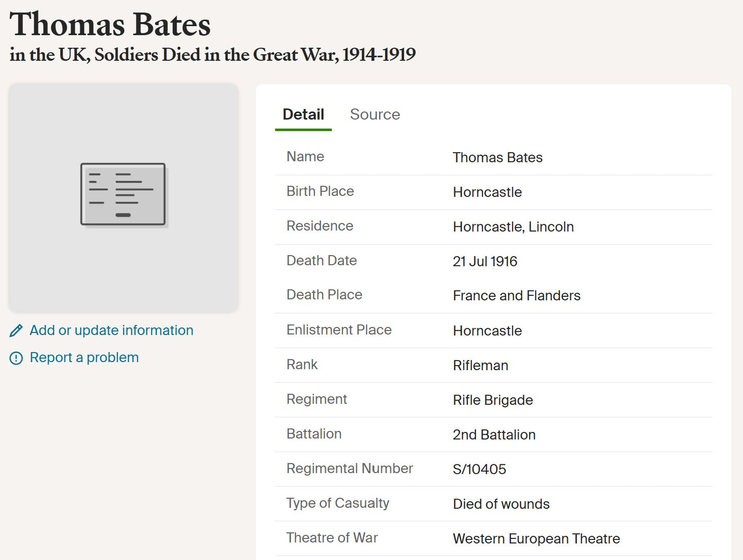Open the record card image placeholder thumbnail

123,198
